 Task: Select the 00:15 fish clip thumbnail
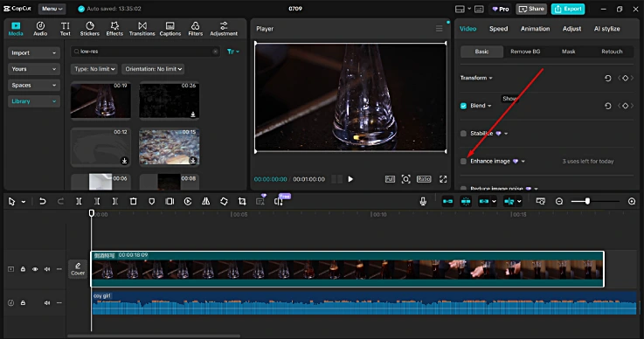170,147
